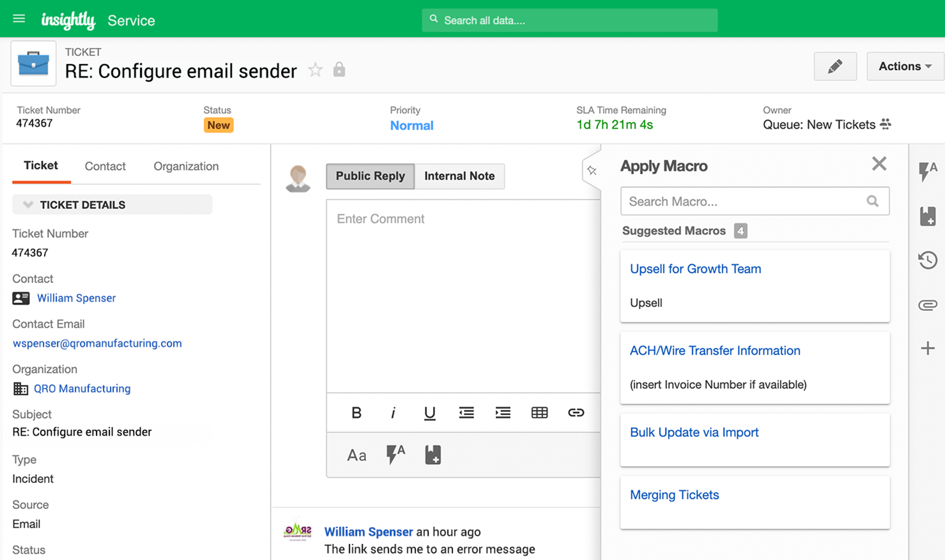Click the Email source value
Image resolution: width=945 pixels, height=560 pixels.
pyautogui.click(x=26, y=524)
